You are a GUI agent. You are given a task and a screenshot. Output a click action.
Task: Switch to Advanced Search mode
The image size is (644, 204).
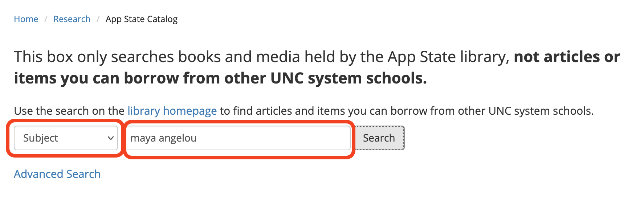(x=57, y=174)
